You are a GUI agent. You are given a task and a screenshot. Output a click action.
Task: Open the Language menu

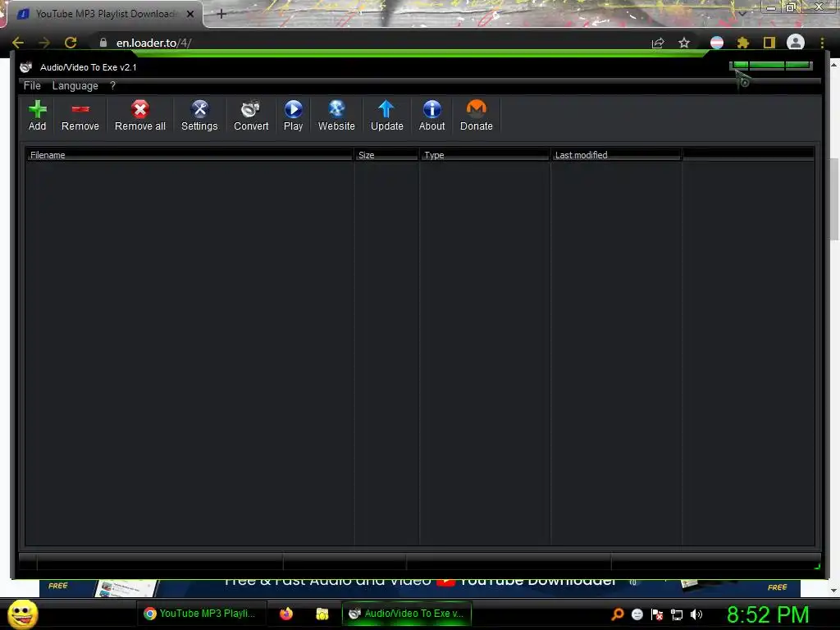coord(75,85)
